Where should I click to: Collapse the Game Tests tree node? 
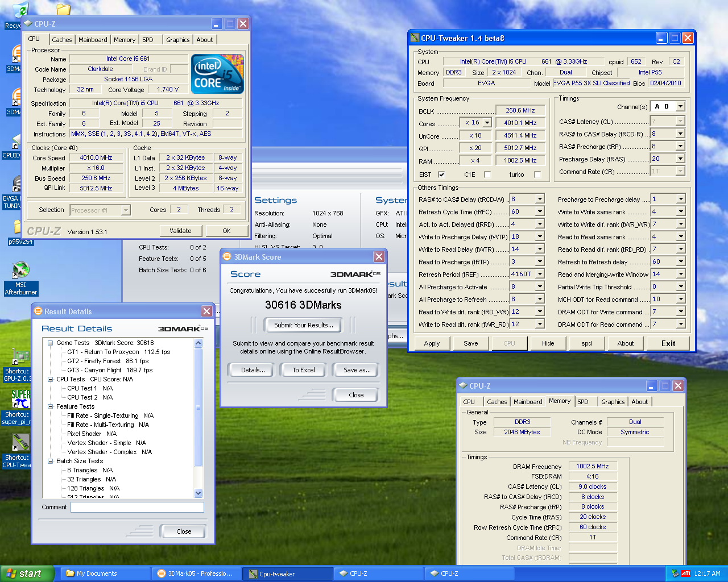50,343
